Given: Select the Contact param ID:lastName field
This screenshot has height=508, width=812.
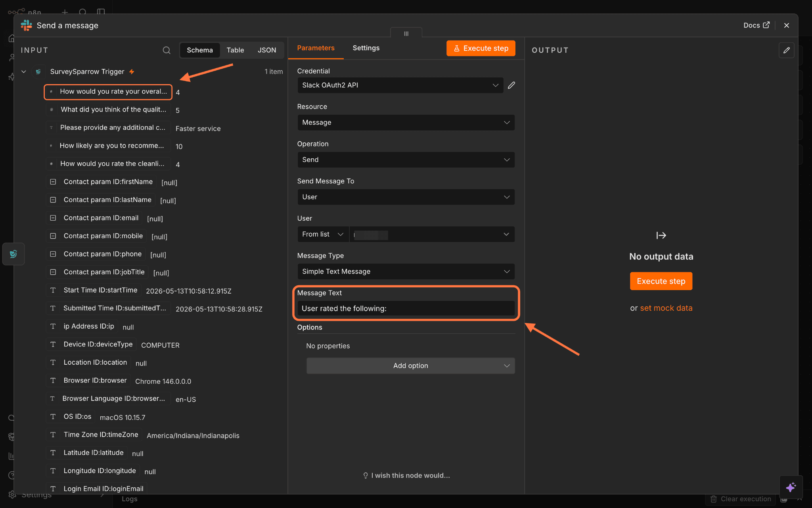Looking at the screenshot, I should tap(101, 200).
